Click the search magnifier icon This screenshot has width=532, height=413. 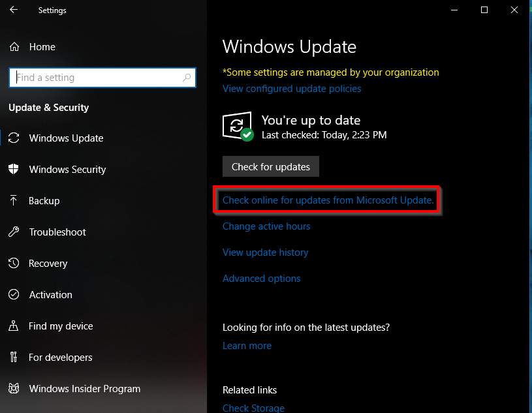(187, 78)
